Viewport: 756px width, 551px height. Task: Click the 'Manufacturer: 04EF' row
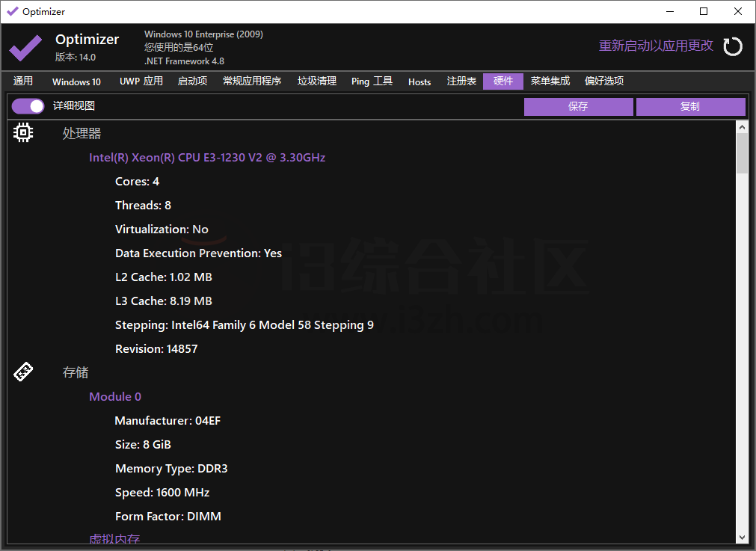click(x=168, y=421)
